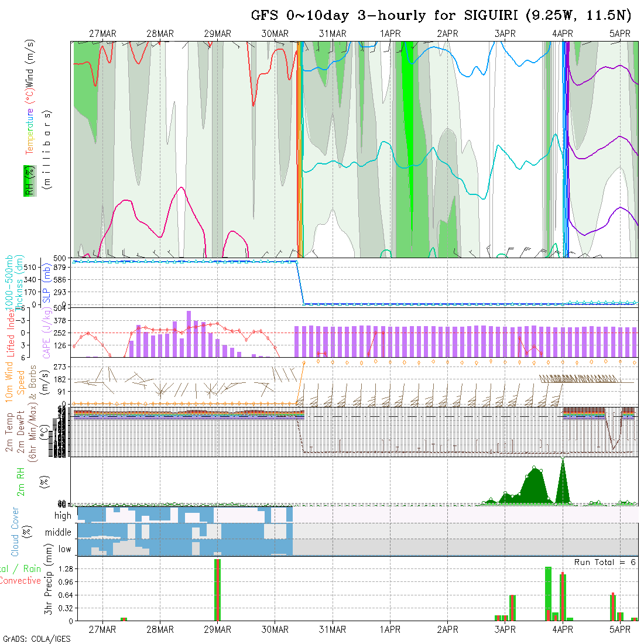Viewport: 644px width, 644px height.
Task: Click the tallest 2m RH peak near 4APR
Action: coord(563,463)
